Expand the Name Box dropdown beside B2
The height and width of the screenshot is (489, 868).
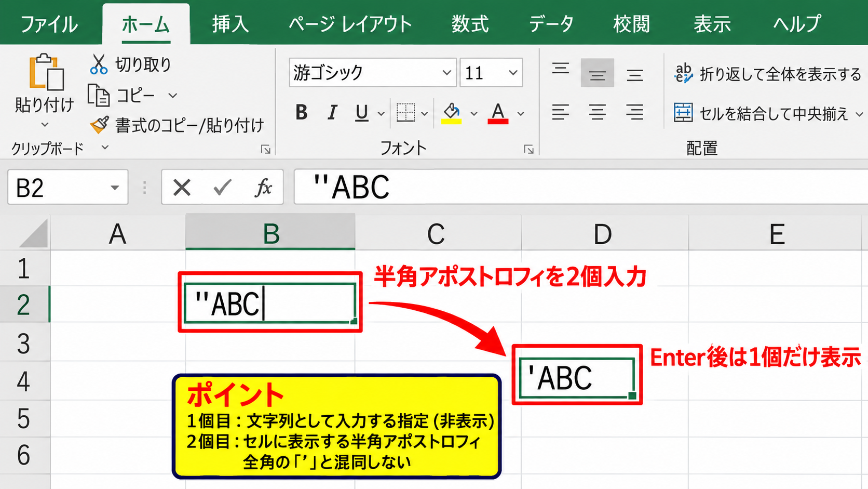coord(115,188)
